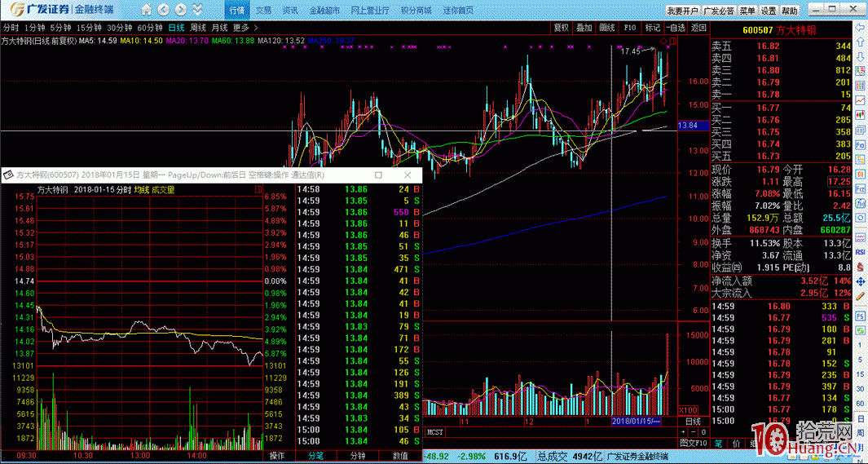Click the 图文F10 button
Image resolution: width=868 pixels, height=464 pixels.
click(693, 443)
